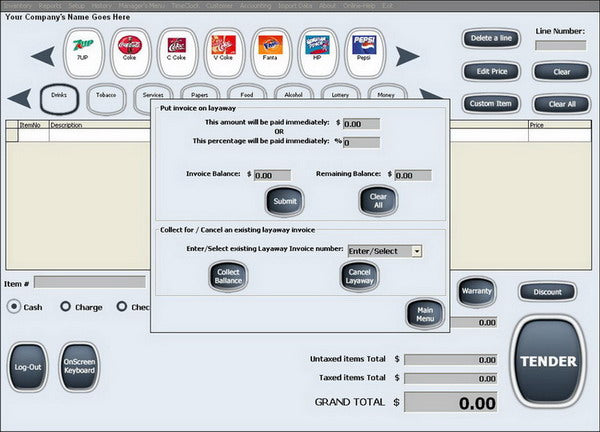The image size is (600, 432).
Task: Choose the Fanta product button
Action: [271, 53]
